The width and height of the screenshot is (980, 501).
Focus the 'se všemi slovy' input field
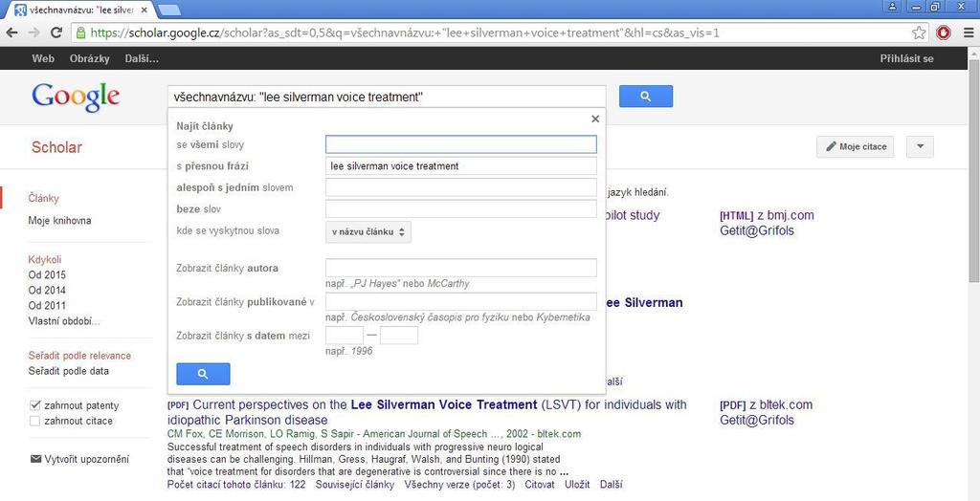coord(460,144)
